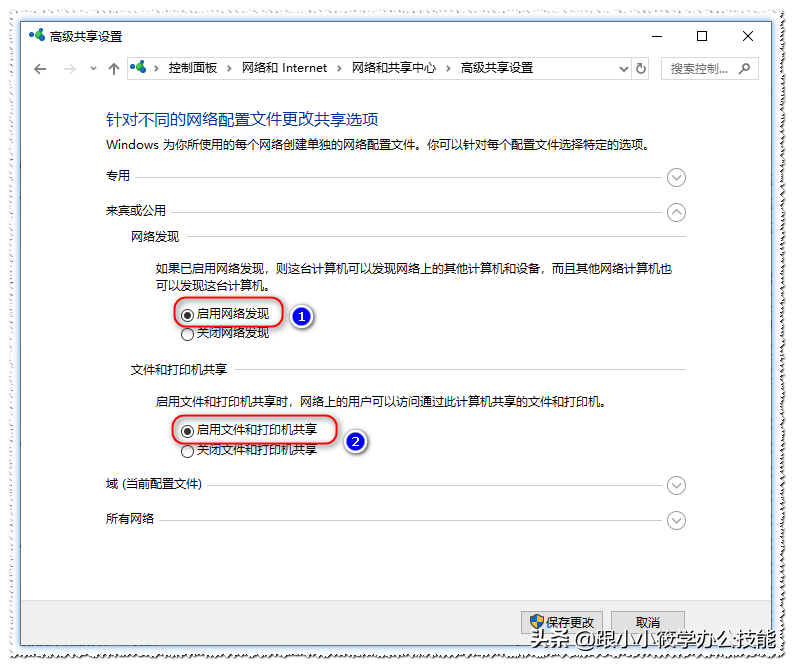Click the 搜索控制 search field
This screenshot has width=794, height=667.
point(709,68)
